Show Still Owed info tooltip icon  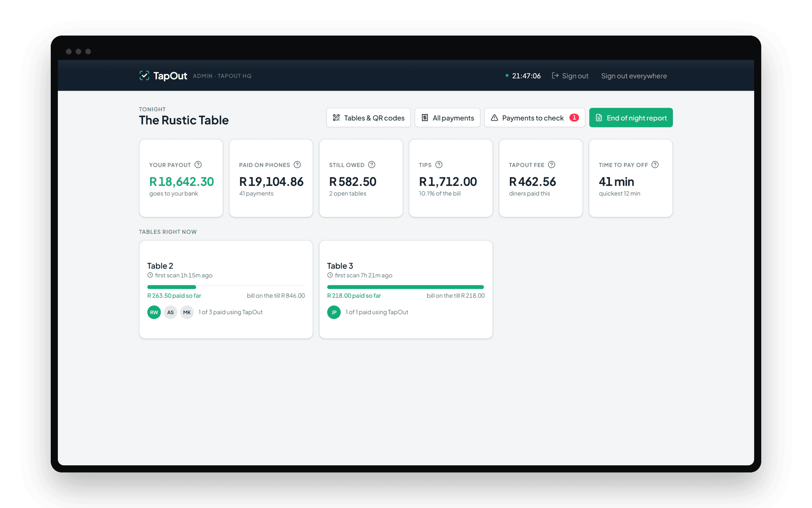(372, 165)
